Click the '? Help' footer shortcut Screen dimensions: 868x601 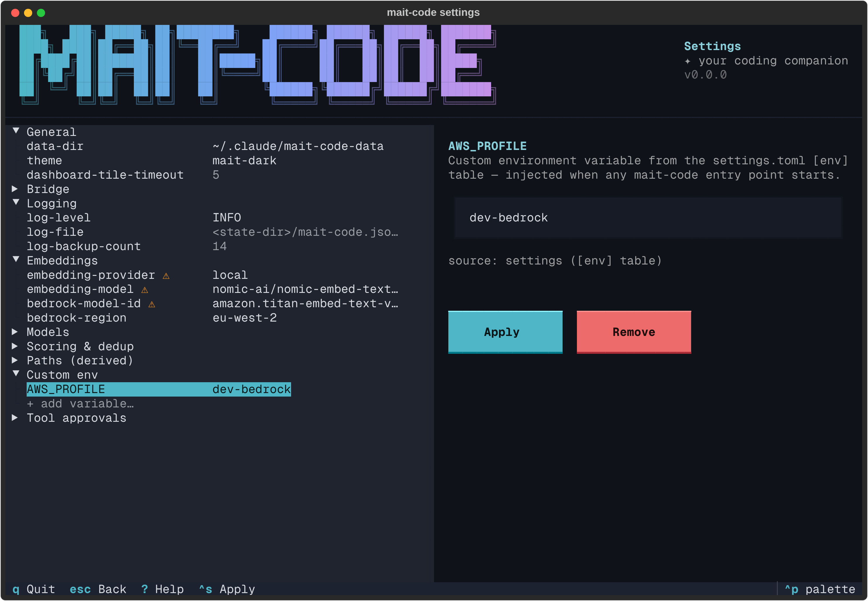162,589
